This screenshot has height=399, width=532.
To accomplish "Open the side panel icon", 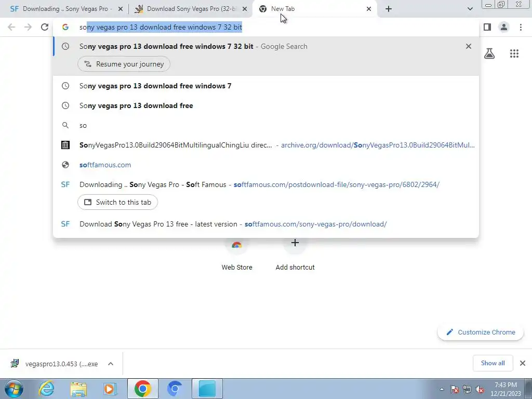I will point(487,27).
